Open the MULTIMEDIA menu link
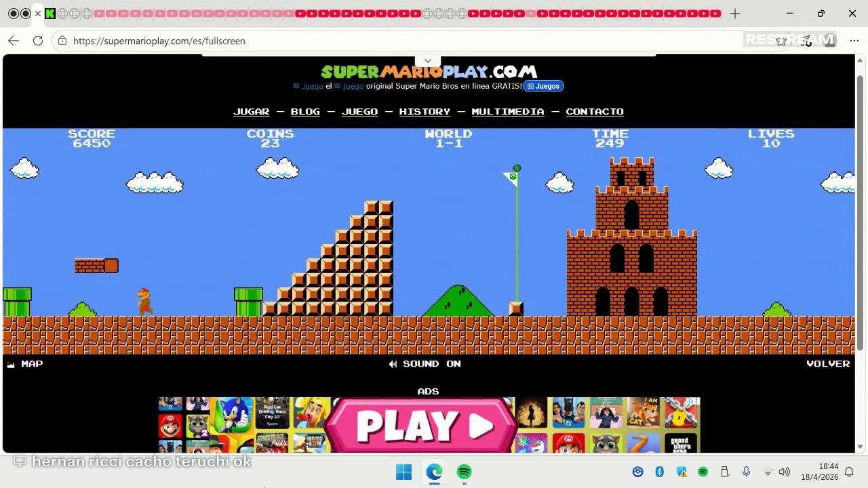The height and width of the screenshot is (488, 868). pyautogui.click(x=508, y=112)
